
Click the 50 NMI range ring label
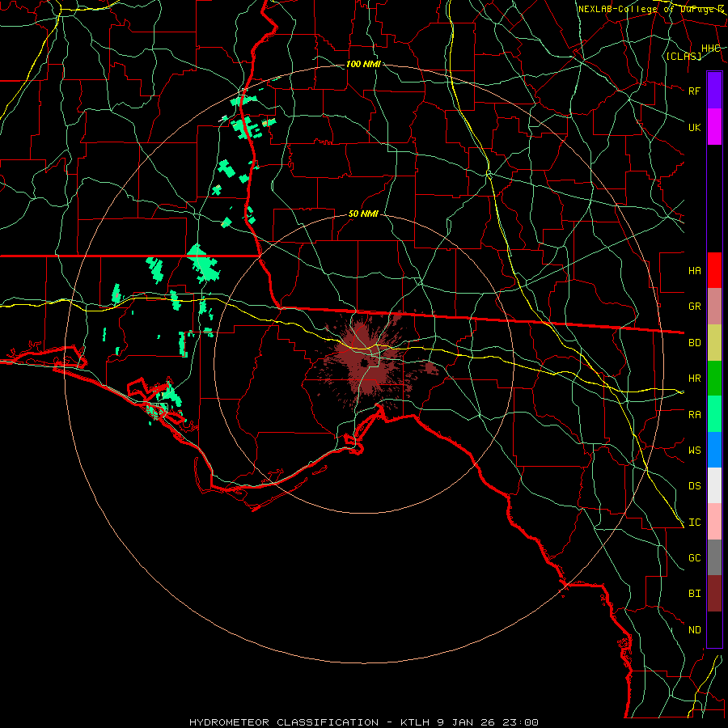363,214
